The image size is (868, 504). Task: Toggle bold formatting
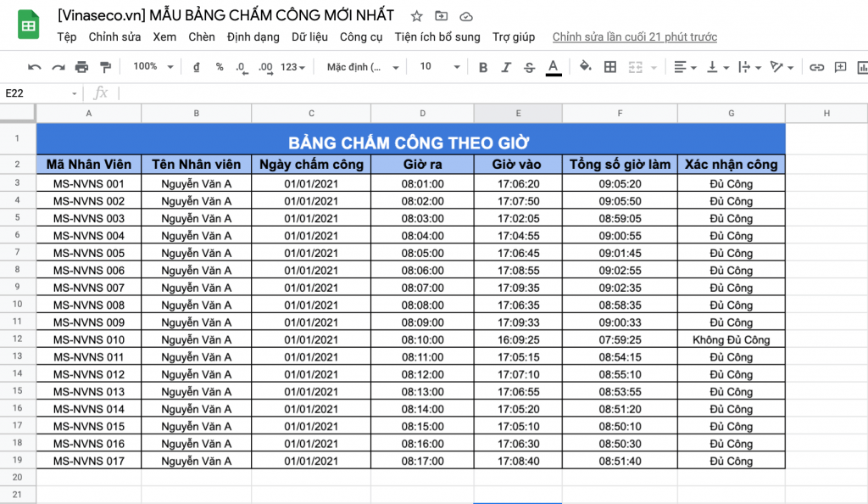(x=482, y=65)
